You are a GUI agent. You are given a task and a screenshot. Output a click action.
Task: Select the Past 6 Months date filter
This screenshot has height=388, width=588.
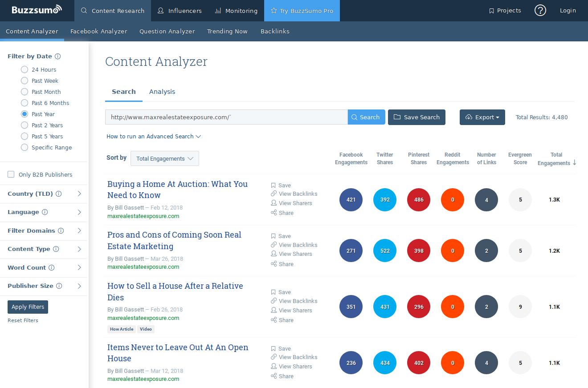pos(24,103)
